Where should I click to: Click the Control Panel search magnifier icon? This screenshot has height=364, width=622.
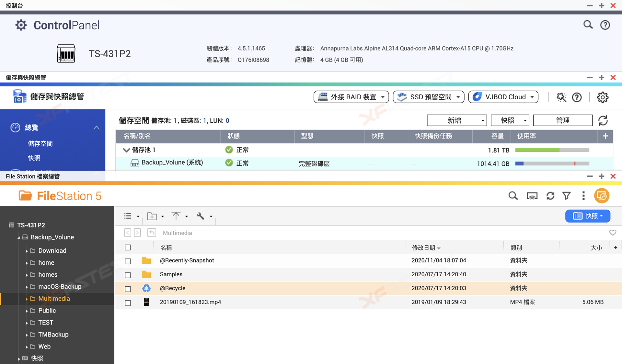coord(588,25)
